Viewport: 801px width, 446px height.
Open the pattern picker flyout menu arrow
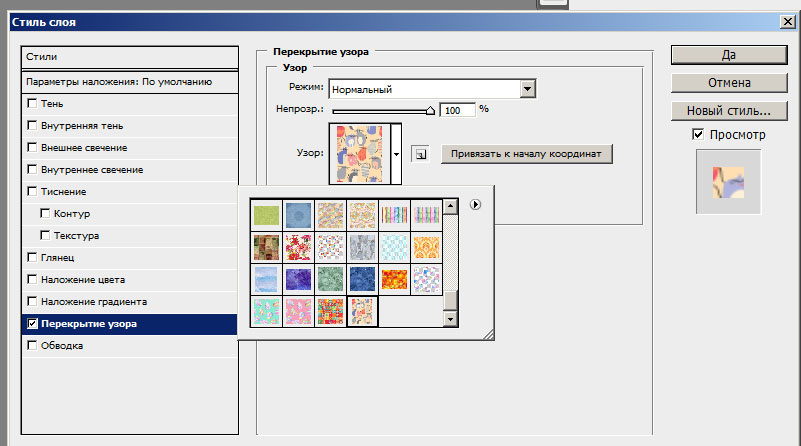(475, 204)
